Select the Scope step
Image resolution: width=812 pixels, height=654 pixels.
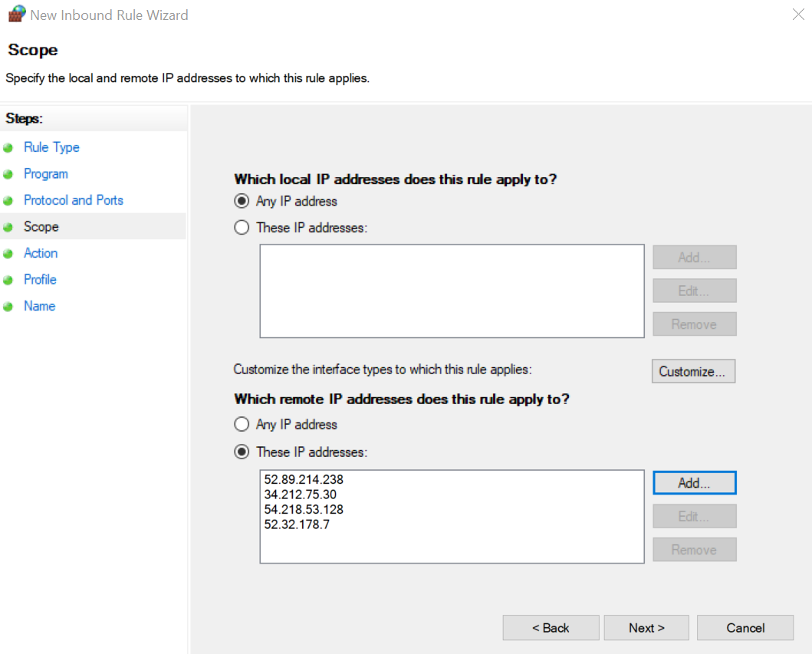point(41,227)
